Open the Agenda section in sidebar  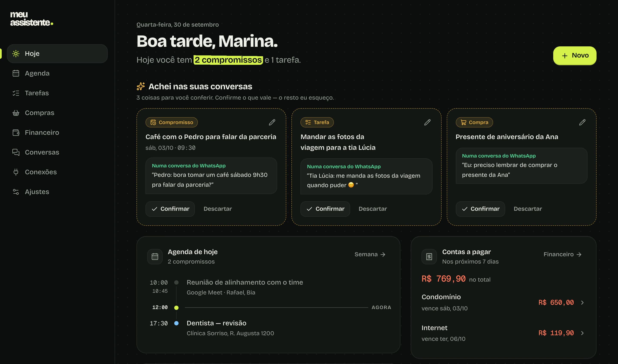coord(57,73)
